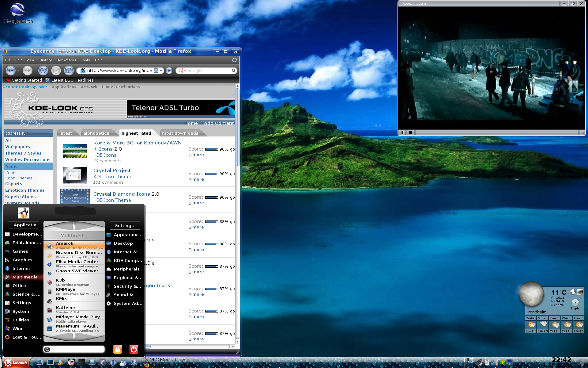Click the red power button in launcher menu
The image size is (588, 368).
click(134, 349)
